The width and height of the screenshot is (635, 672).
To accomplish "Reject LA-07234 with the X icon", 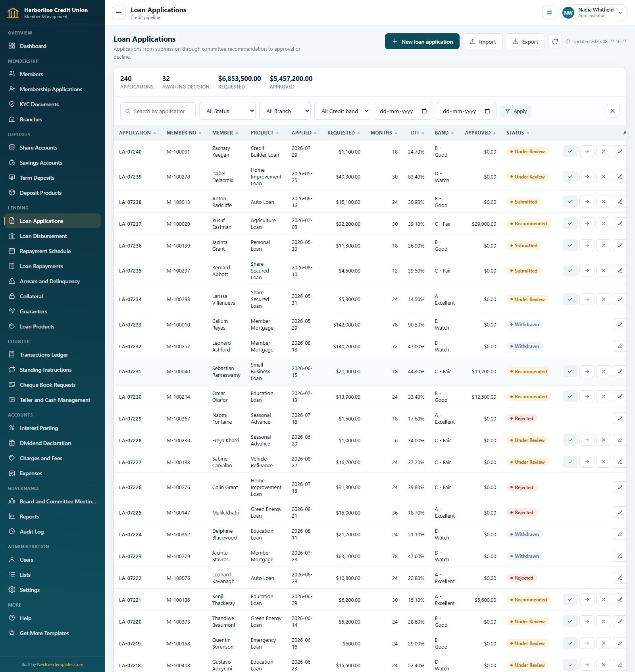I will (x=604, y=299).
